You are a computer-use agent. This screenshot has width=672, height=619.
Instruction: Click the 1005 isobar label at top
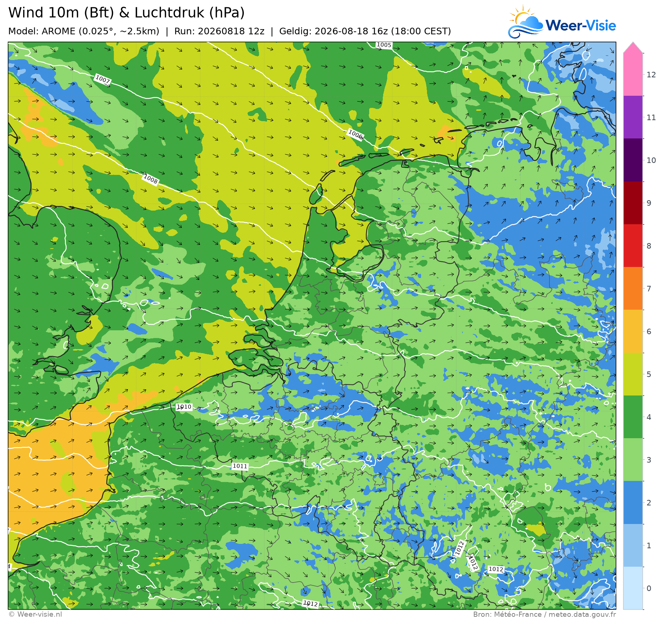pyautogui.click(x=384, y=45)
